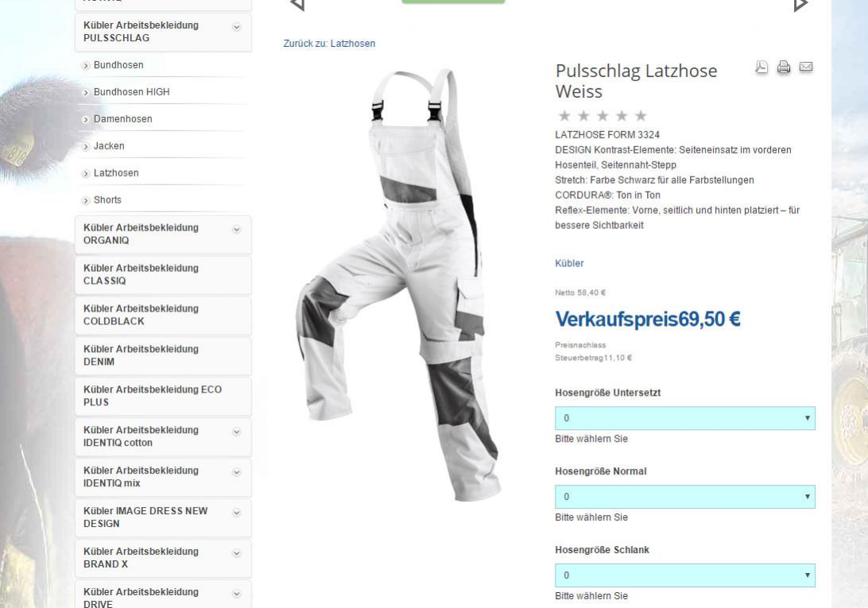Open the Kübler manufacturer link
This screenshot has width=868, height=608.
coord(569,264)
